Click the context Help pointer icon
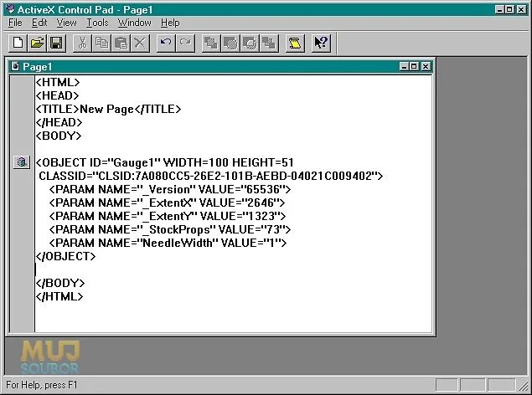 tap(321, 43)
